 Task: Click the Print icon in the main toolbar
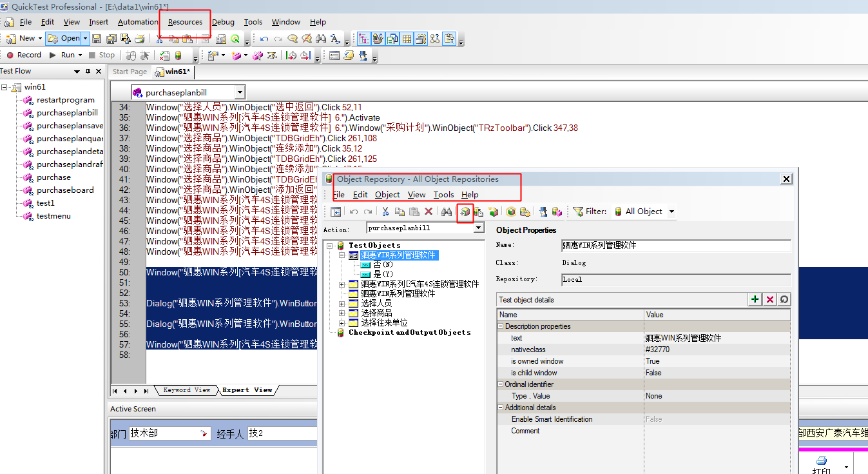click(139, 39)
